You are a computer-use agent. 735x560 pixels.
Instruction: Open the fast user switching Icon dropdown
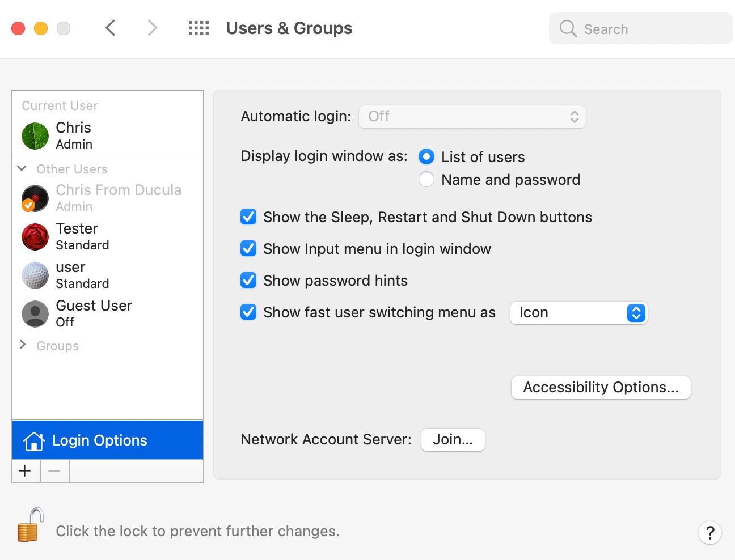(578, 313)
